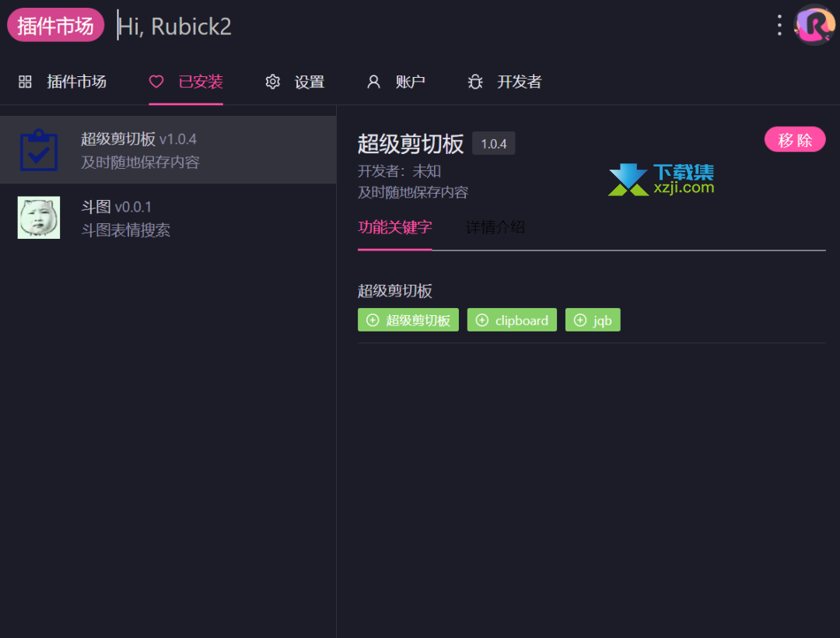The height and width of the screenshot is (638, 840).
Task: Open the 开发者 navigation item
Action: pos(519,82)
